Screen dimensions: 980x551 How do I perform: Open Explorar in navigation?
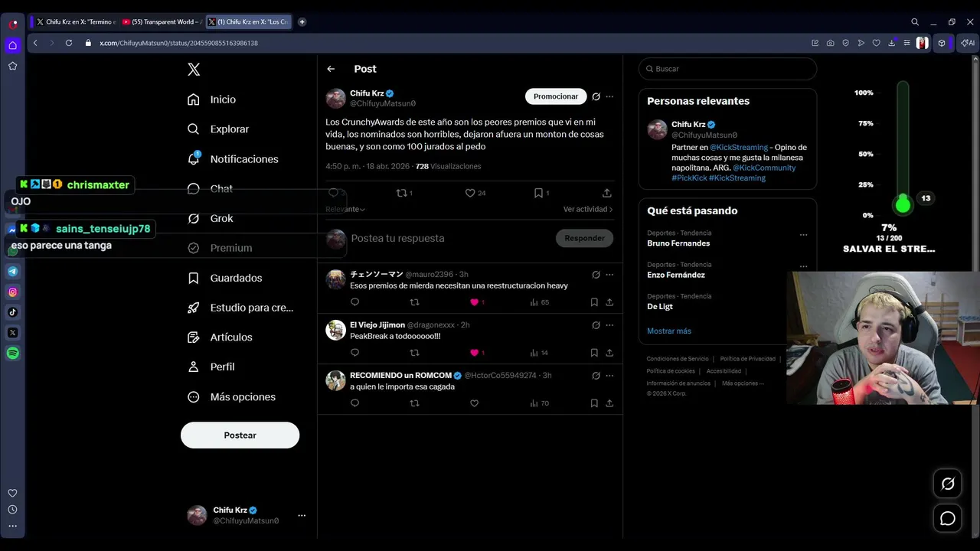[x=218, y=129]
